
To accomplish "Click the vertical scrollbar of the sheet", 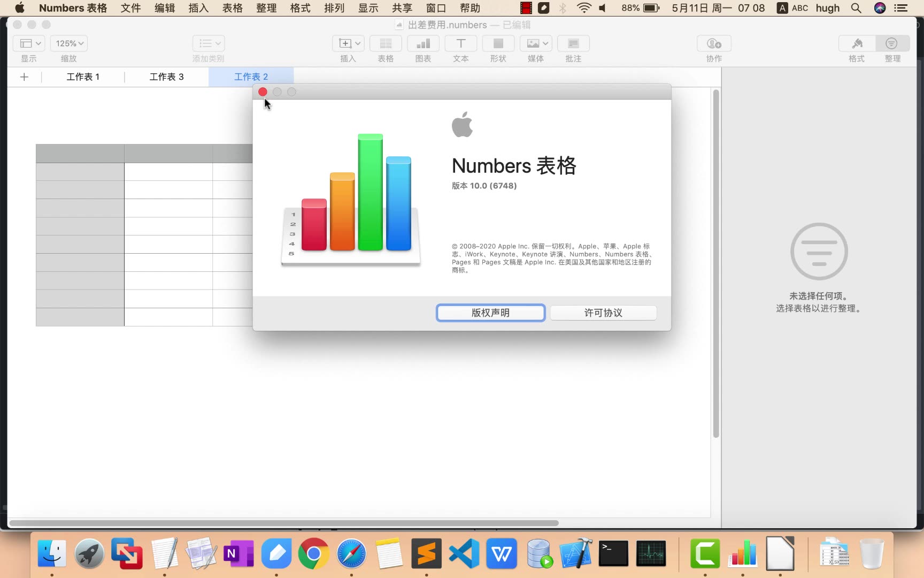I will coord(716,263).
